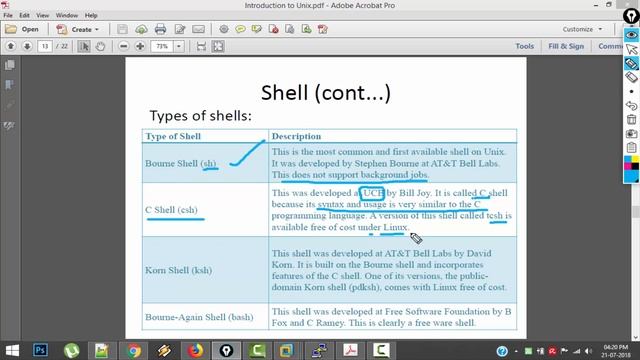This screenshot has height=360, width=640.
Task: Print the document using the printer icon
Action: (160, 29)
